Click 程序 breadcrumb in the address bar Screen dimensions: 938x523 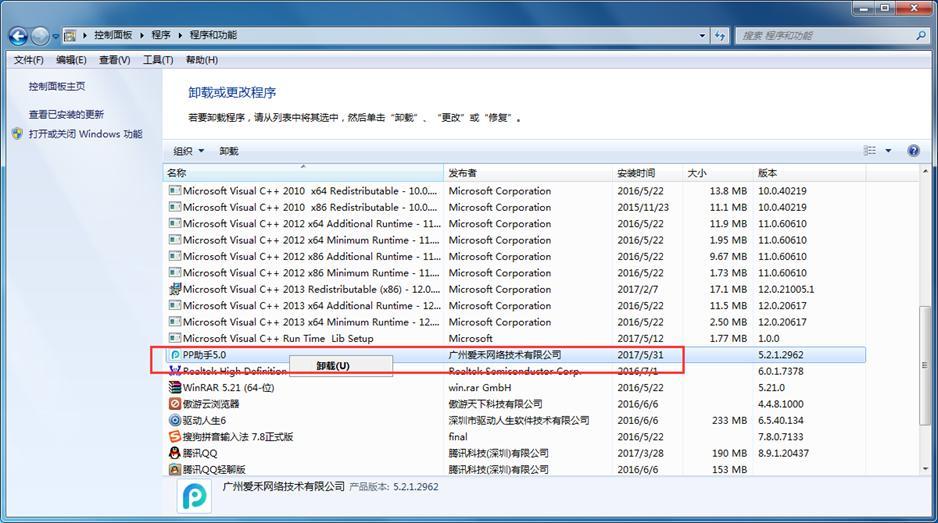161,35
